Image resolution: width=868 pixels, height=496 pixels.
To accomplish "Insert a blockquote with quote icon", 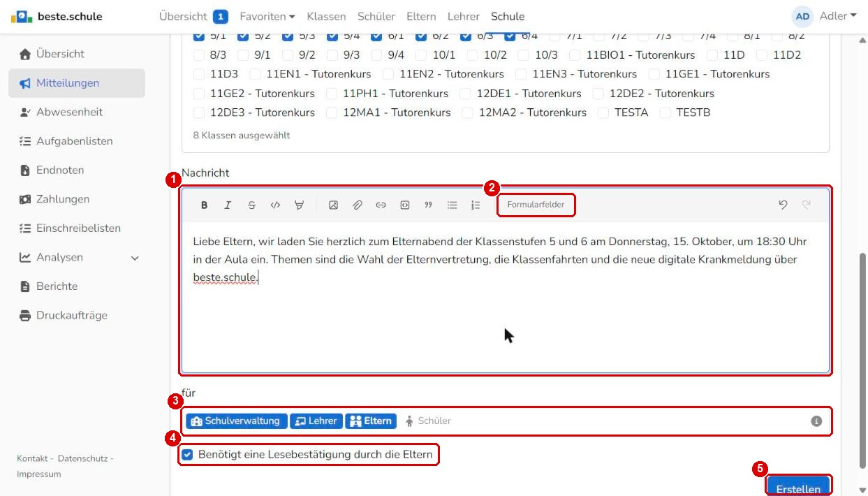I will [428, 205].
